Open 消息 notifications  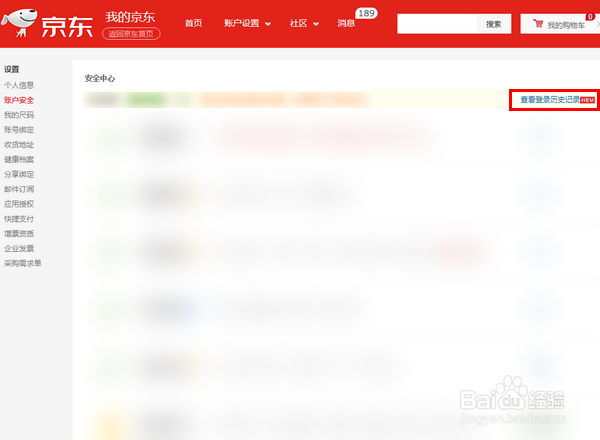(346, 23)
